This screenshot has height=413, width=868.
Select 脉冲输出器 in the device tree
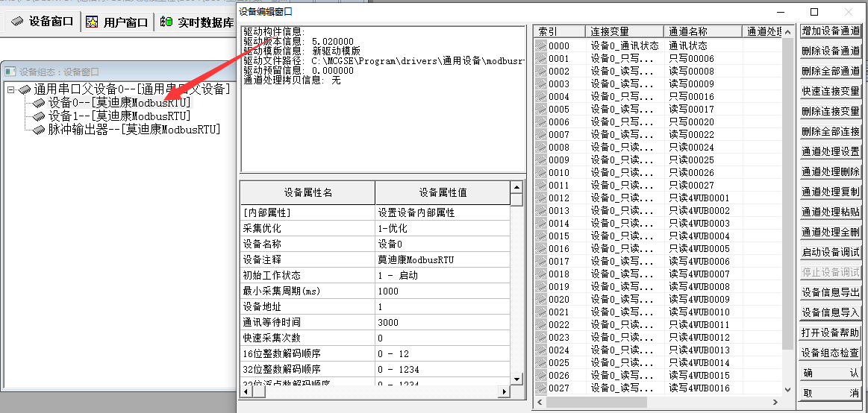[134, 130]
